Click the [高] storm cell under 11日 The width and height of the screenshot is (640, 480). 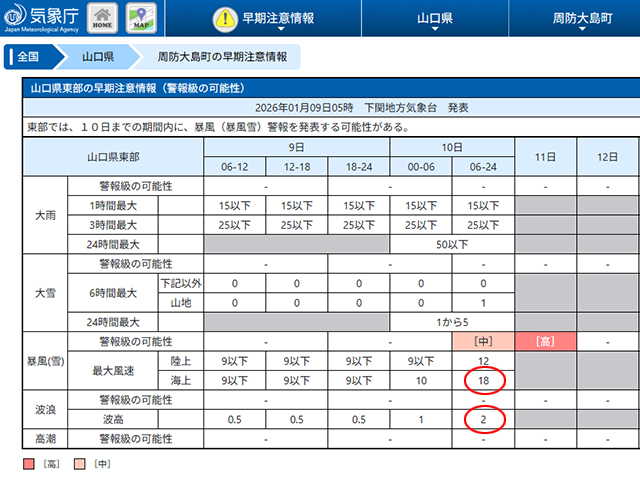pyautogui.click(x=545, y=342)
